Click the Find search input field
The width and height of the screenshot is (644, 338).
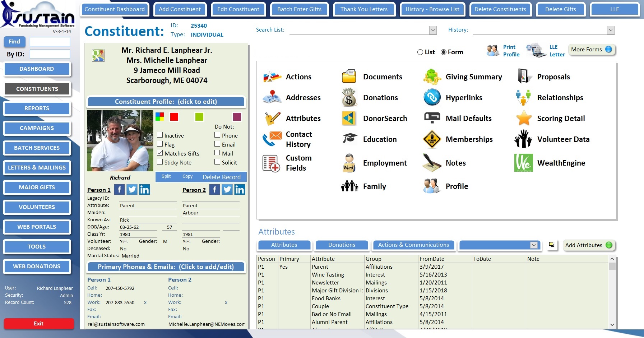point(50,42)
